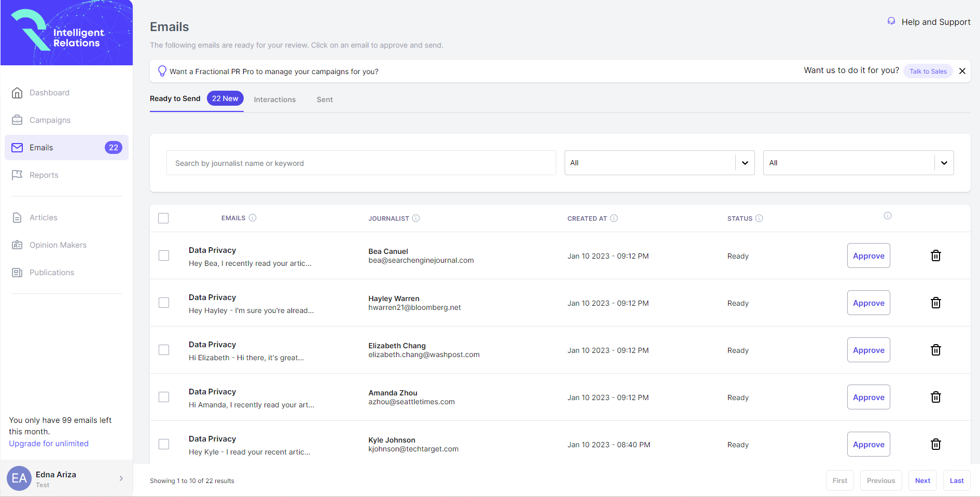
Task: Tick the checkbox for Amanda Zhou's email
Action: [x=164, y=397]
